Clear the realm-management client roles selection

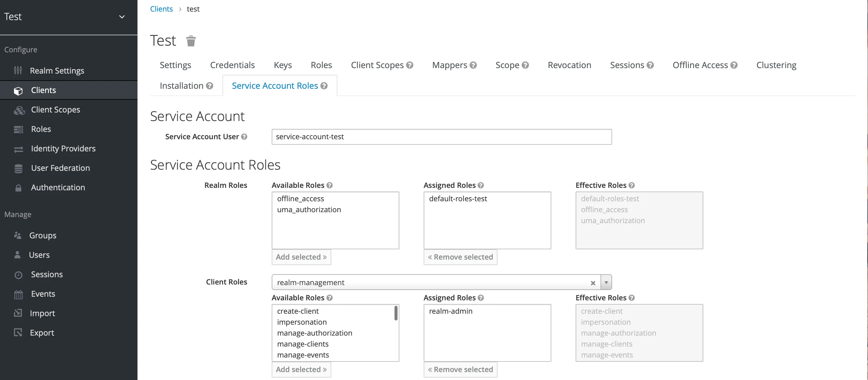tap(593, 283)
